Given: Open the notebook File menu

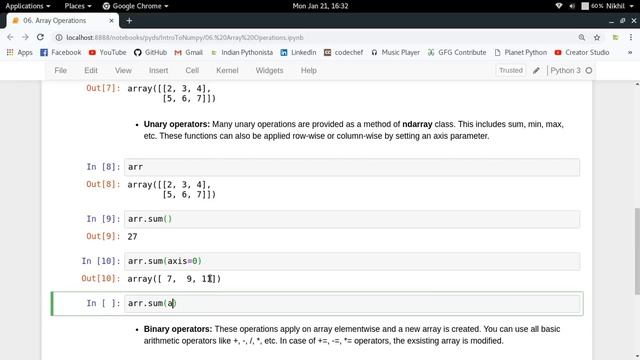Looking at the screenshot, I should (x=60, y=70).
